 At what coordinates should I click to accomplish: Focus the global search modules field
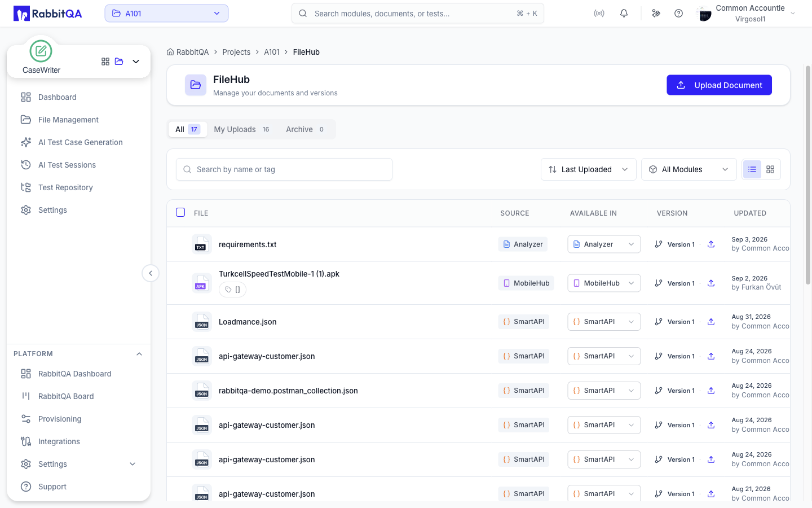click(418, 14)
